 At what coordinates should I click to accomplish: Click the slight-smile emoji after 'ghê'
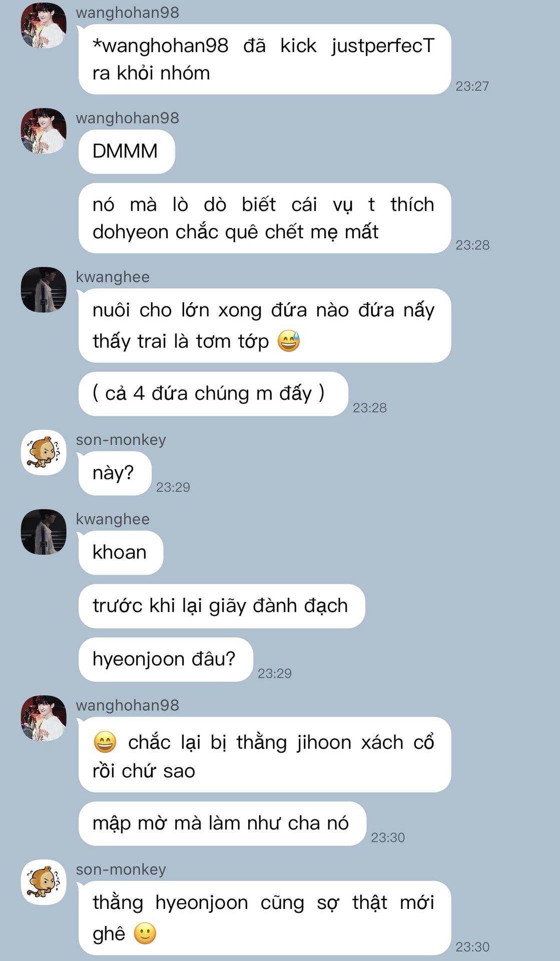click(x=145, y=933)
